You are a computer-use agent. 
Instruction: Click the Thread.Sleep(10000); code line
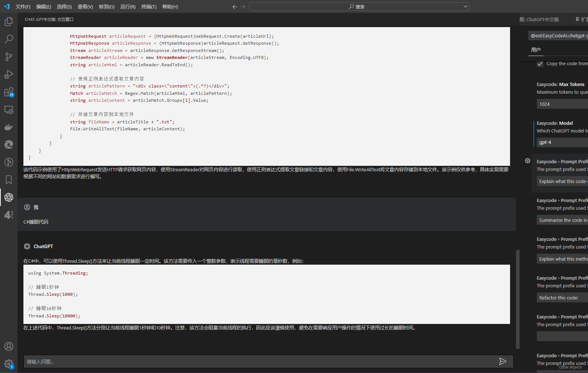54,316
